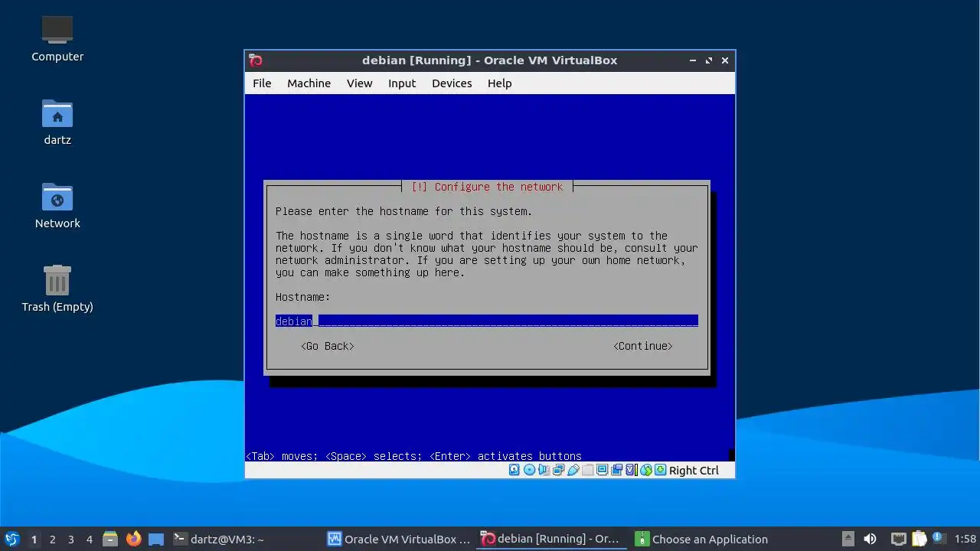
Task: Click the hard disk activity status icon
Action: click(514, 470)
